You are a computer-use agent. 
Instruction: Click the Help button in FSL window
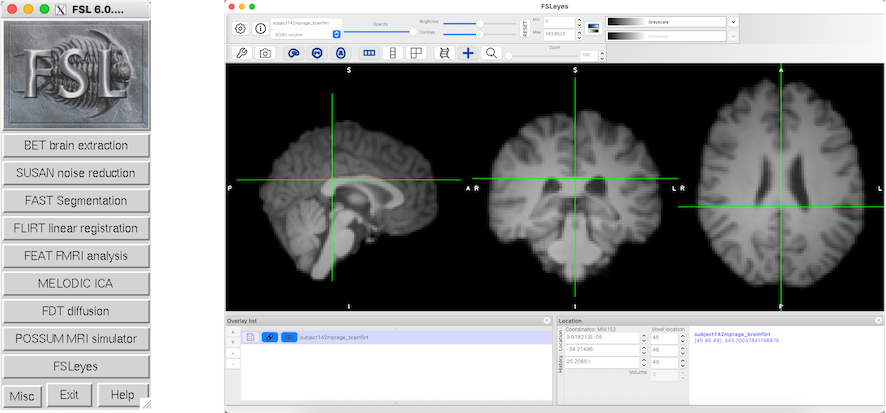click(123, 395)
